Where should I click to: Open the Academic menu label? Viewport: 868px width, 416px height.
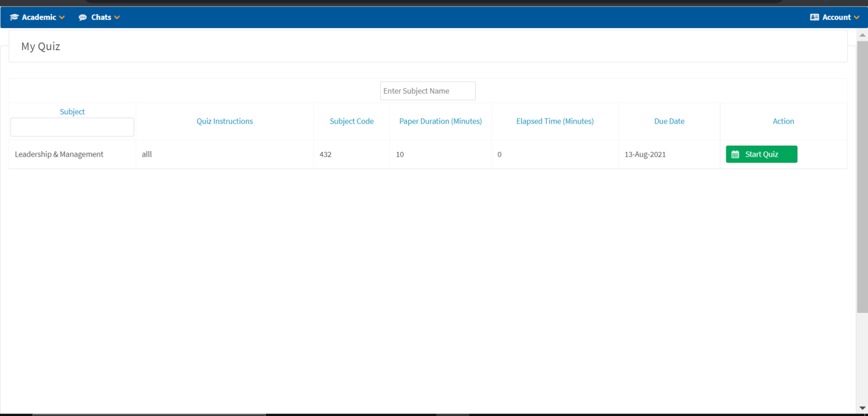(x=39, y=17)
